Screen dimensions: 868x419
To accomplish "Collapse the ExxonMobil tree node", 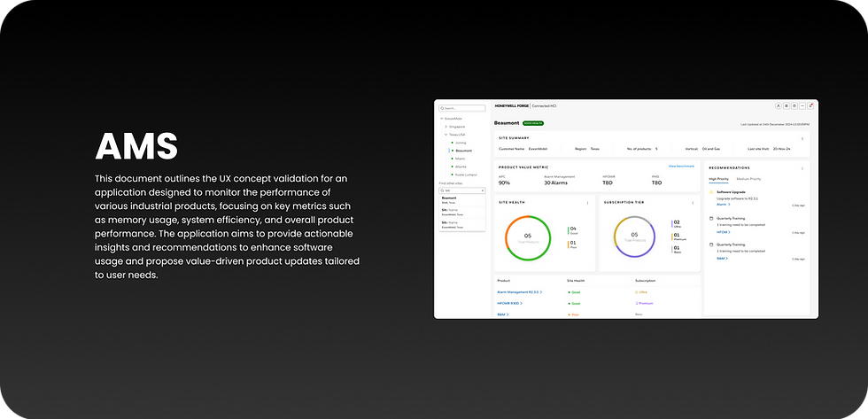I will click(x=442, y=119).
